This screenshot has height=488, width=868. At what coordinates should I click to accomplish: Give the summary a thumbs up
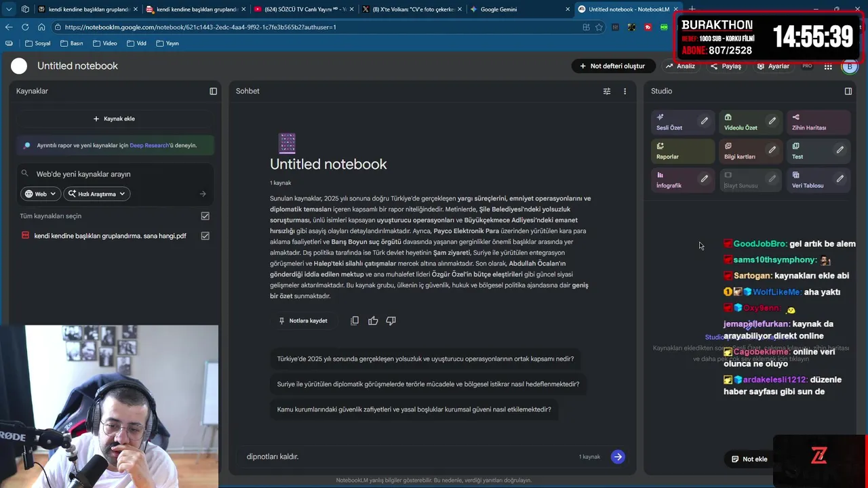(373, 321)
